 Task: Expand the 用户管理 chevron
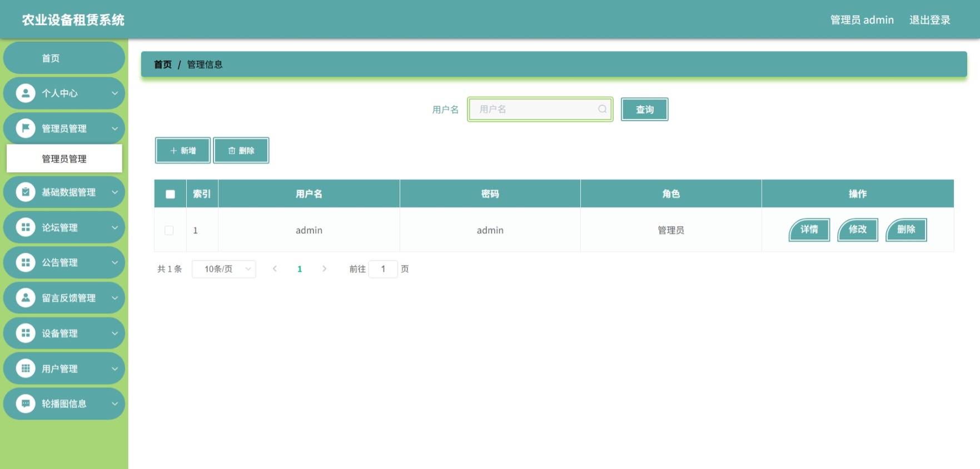coord(115,368)
